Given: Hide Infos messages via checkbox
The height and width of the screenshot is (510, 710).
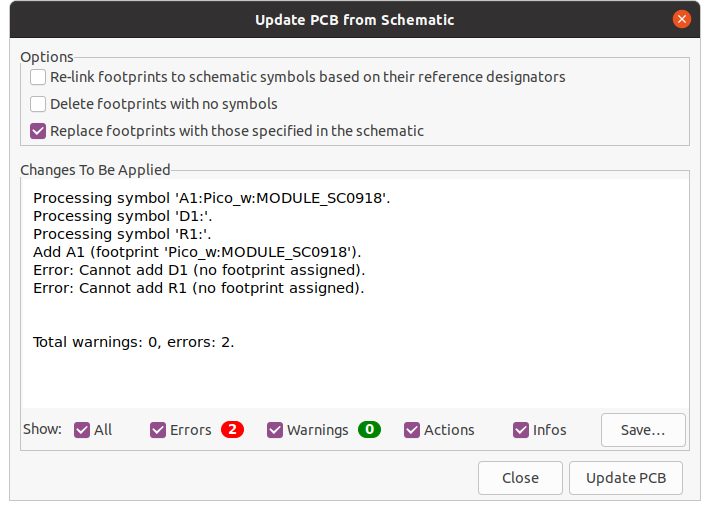Looking at the screenshot, I should point(521,430).
